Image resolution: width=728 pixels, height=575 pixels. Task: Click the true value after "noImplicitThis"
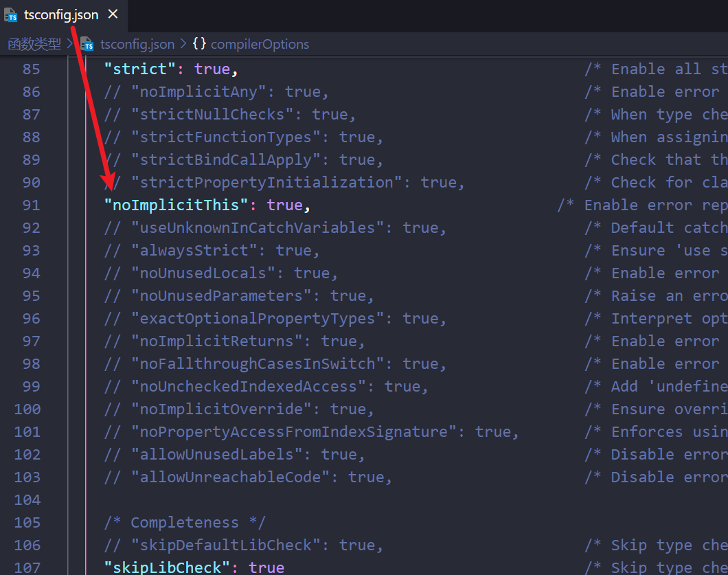284,205
